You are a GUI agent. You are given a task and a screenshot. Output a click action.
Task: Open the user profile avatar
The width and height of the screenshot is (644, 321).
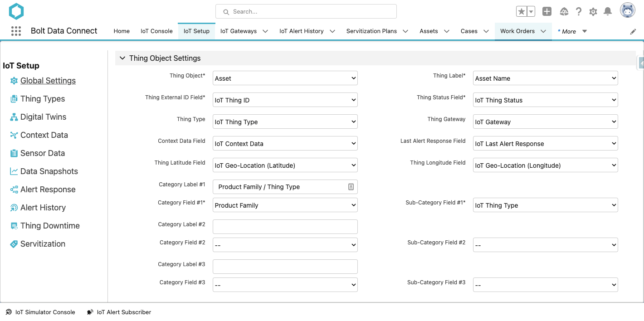click(x=628, y=11)
